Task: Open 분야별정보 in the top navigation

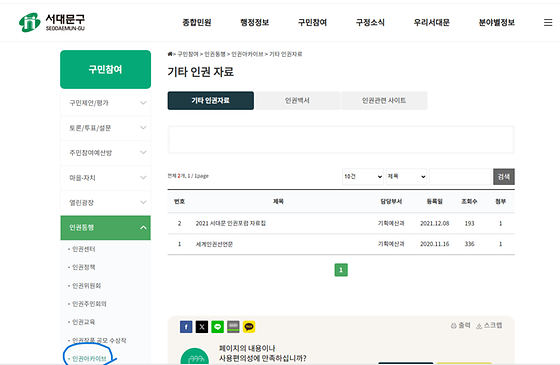Action: pyautogui.click(x=497, y=22)
